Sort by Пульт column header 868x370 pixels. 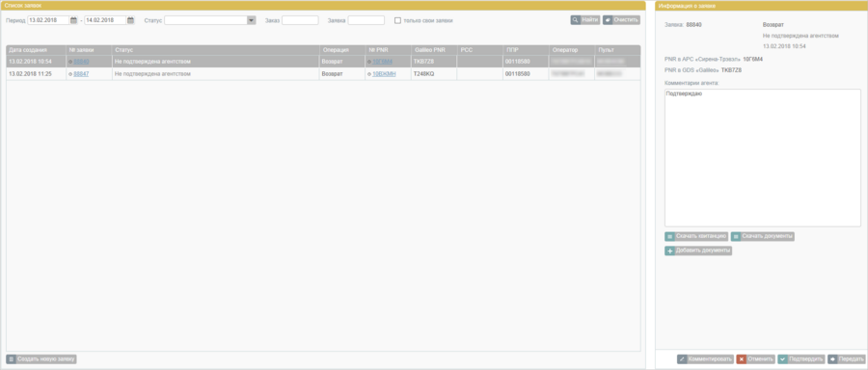point(617,50)
